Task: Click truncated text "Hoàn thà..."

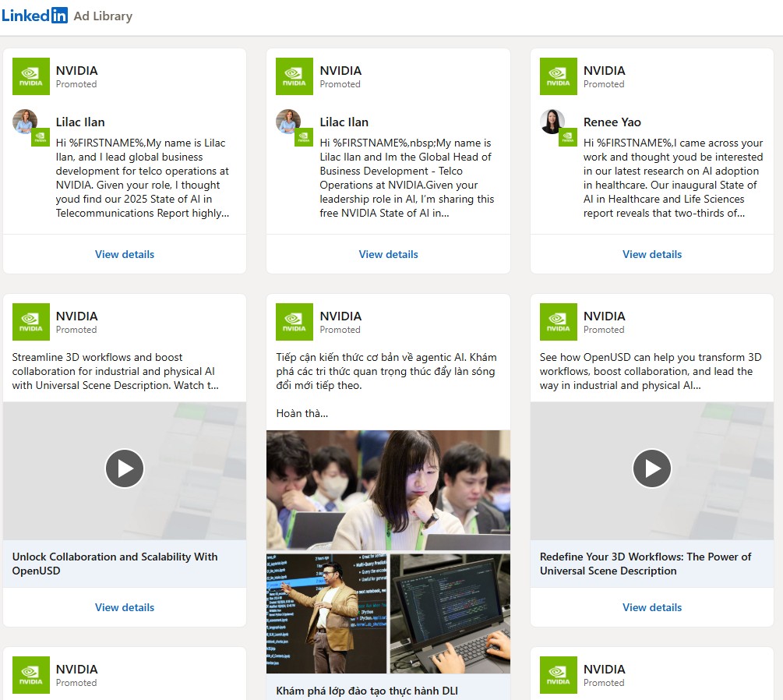Action: [x=302, y=413]
